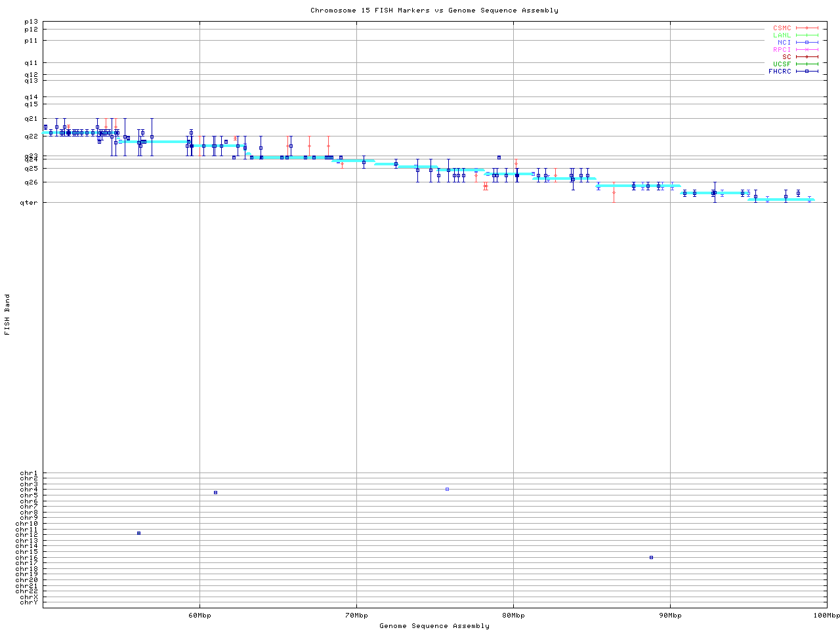The width and height of the screenshot is (840, 630).
Task: Click the LANL legend marker symbol
Action: coord(807,35)
